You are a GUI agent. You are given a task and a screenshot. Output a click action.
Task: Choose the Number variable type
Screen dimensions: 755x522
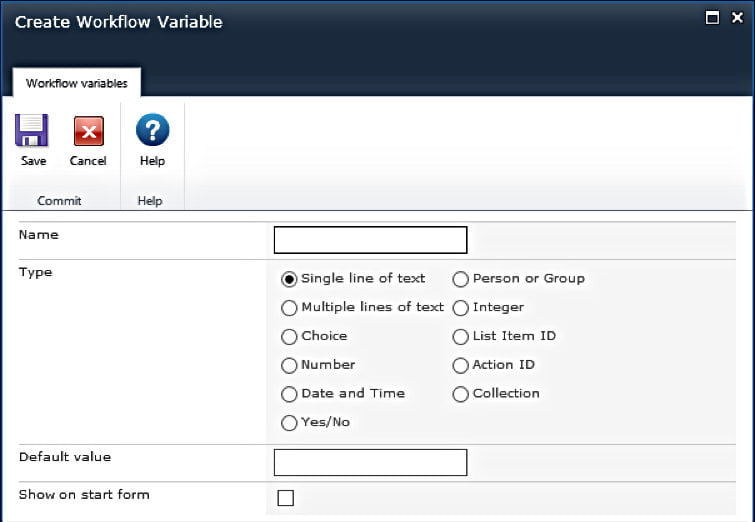coord(289,365)
